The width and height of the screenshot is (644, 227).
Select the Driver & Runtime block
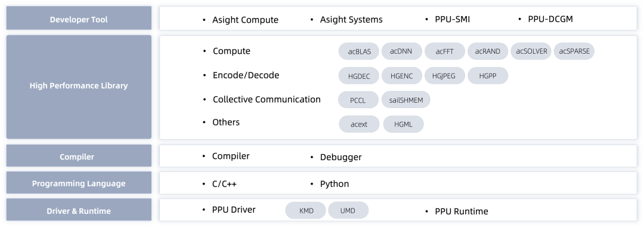pyautogui.click(x=79, y=210)
